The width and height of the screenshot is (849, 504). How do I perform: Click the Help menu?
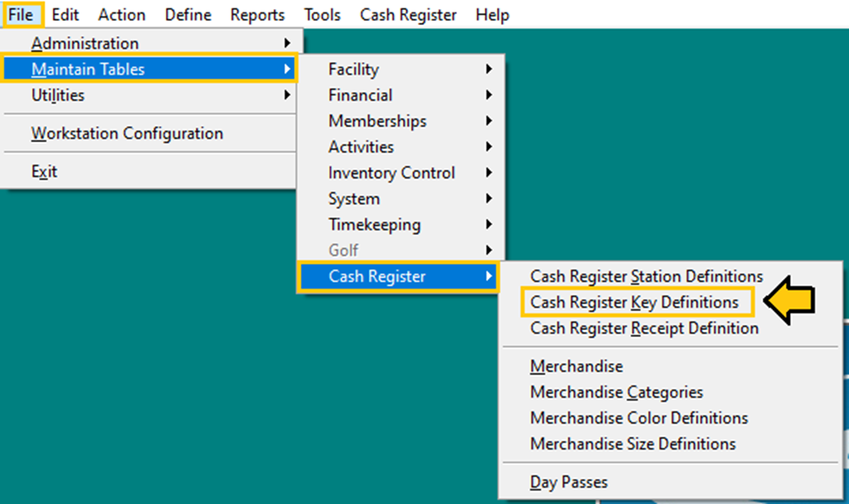click(x=492, y=15)
